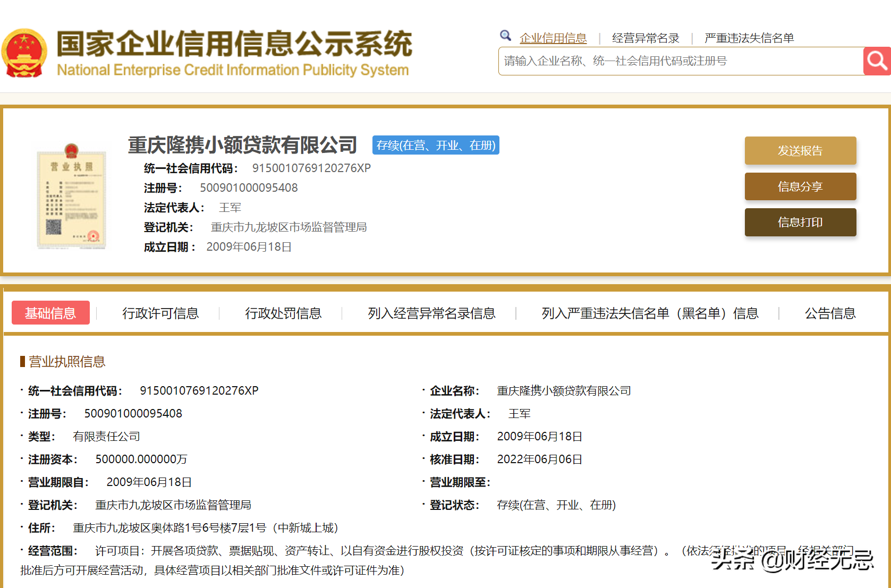The width and height of the screenshot is (891, 588).
Task: Click credit code value in license info section
Action: coord(199,390)
